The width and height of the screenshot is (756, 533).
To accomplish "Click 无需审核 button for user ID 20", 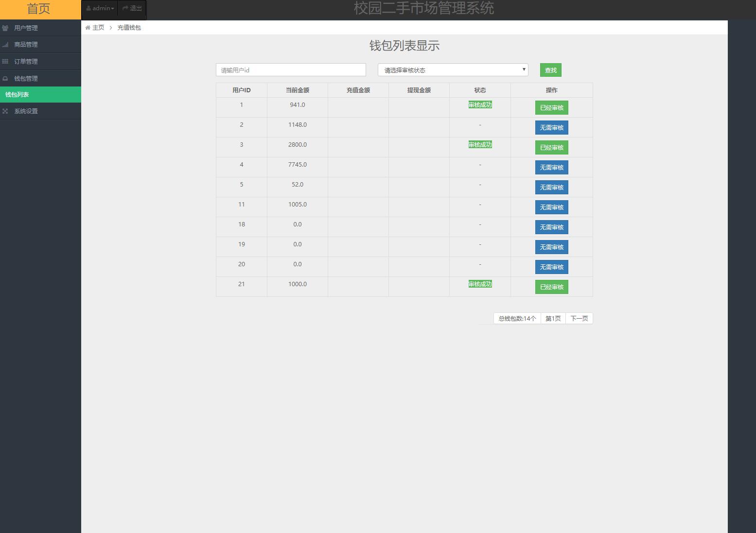I will point(552,267).
